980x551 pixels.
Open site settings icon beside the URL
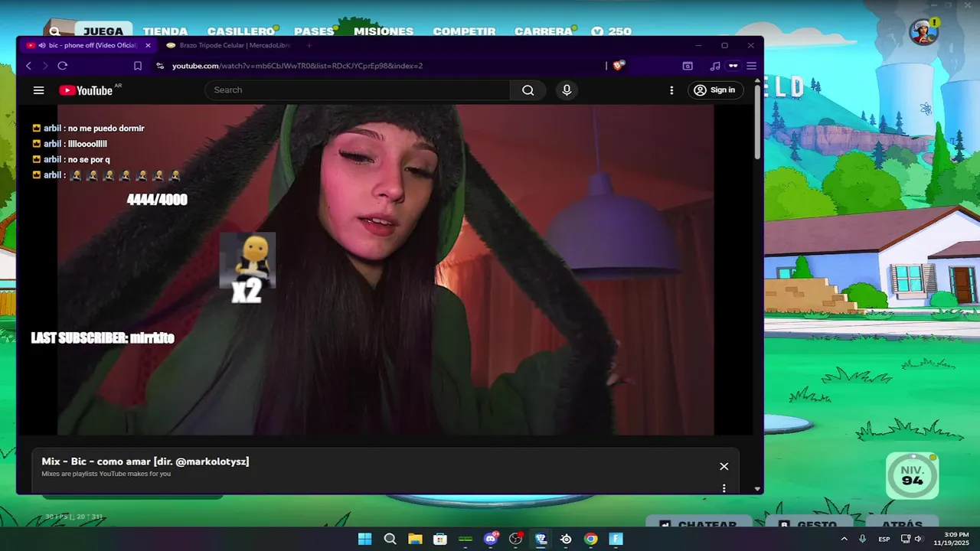click(160, 66)
